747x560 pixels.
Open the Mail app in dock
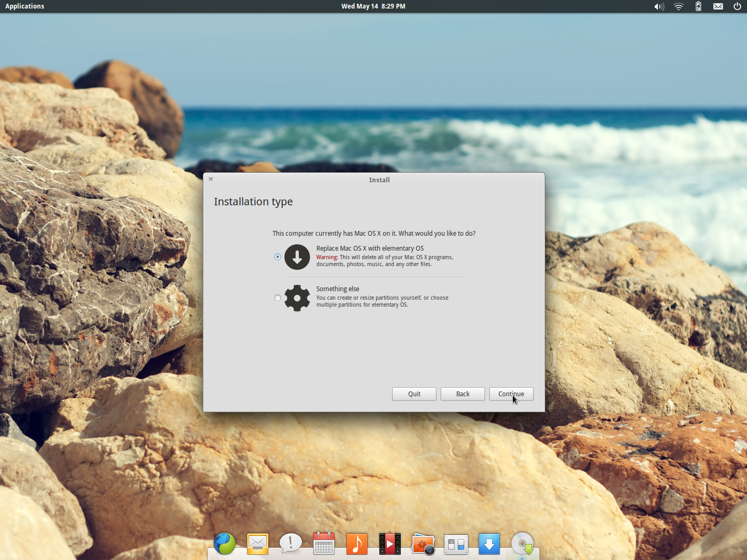pos(258,544)
